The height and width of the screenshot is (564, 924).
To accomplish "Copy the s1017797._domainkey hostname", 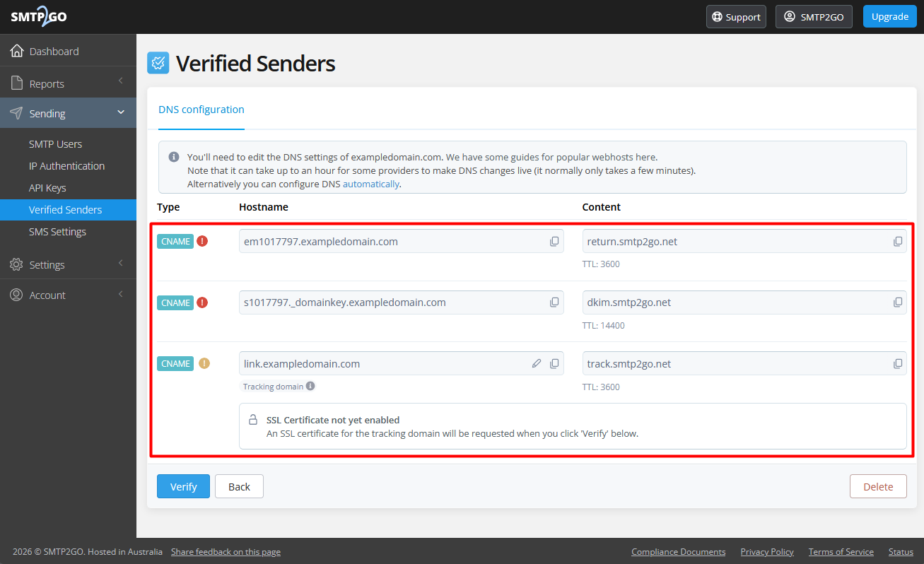I will [x=554, y=302].
